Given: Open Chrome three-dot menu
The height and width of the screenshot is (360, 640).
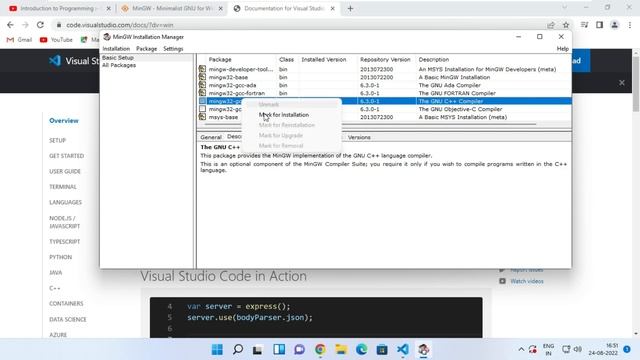Looking at the screenshot, I should 630,25.
